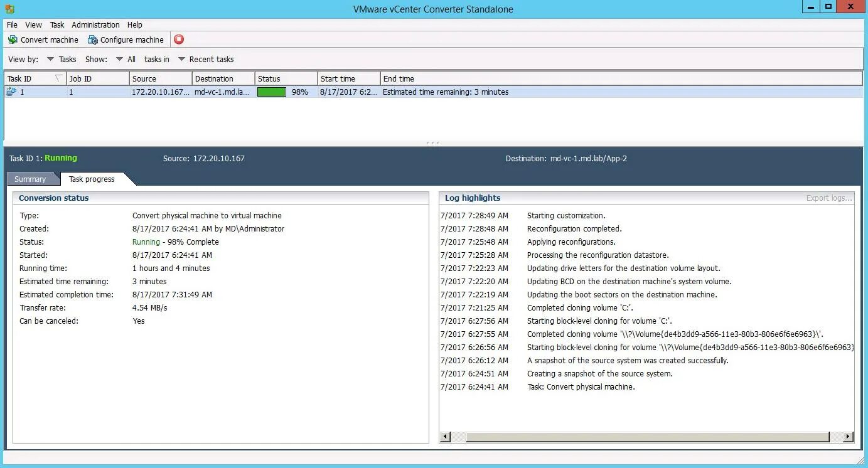Click the red cancel task icon
Viewport: 868px width, 468px height.
coord(179,40)
